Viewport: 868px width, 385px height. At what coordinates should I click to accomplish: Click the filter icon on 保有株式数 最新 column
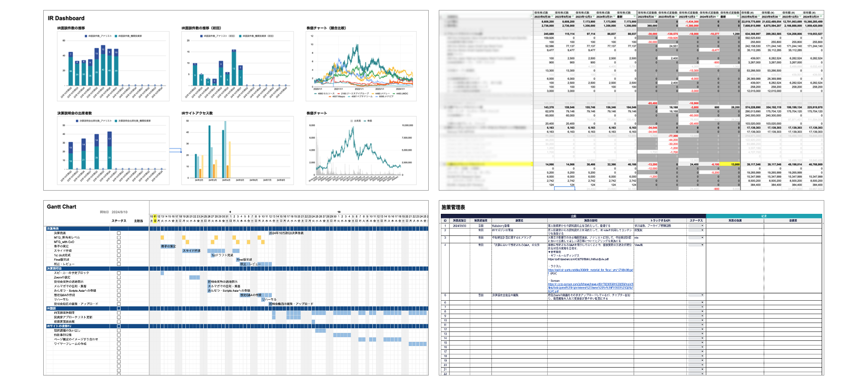635,17
